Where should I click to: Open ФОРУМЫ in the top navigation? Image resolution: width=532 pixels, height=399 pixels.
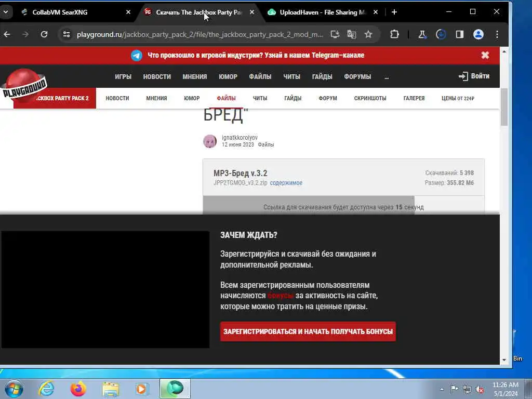tap(357, 77)
